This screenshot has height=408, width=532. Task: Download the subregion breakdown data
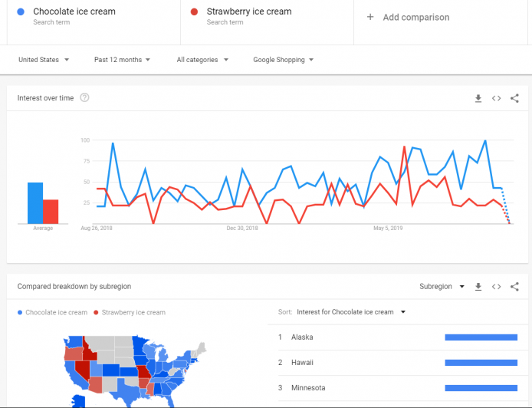[x=478, y=287]
